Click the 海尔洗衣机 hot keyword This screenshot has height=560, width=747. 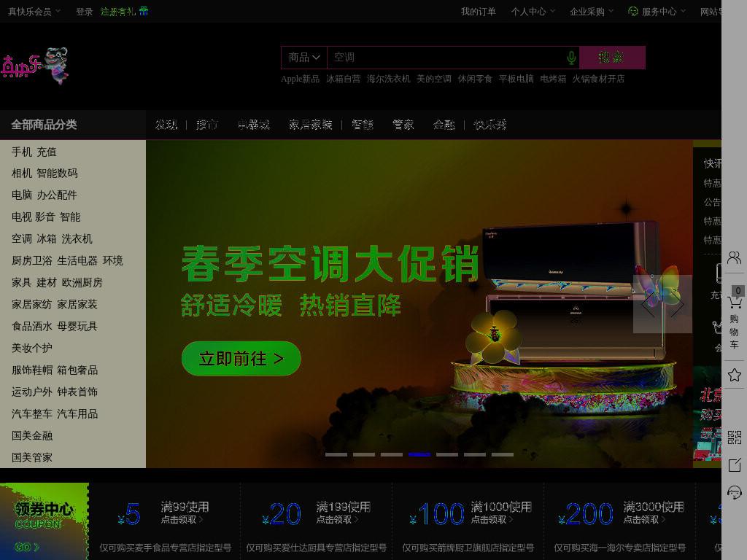click(388, 79)
